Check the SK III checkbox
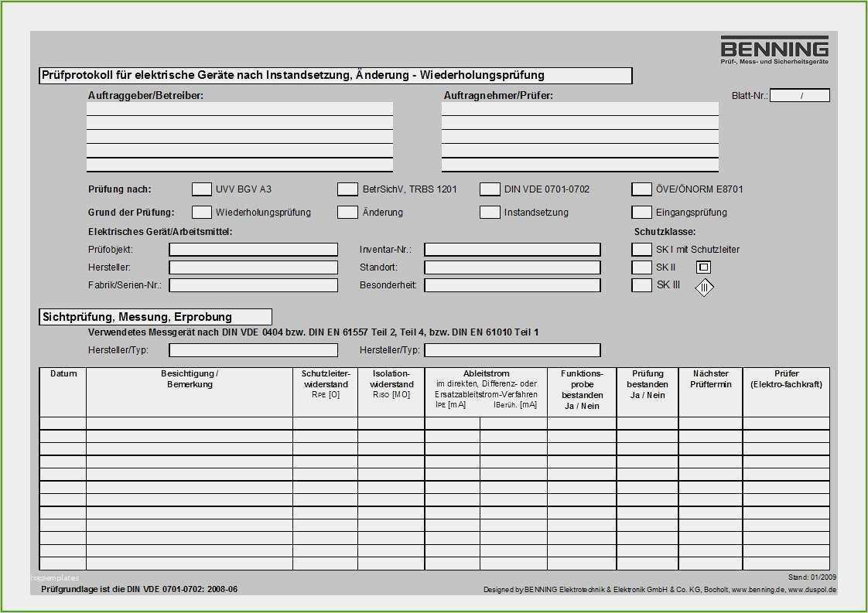The height and width of the screenshot is (613, 868). tap(641, 285)
